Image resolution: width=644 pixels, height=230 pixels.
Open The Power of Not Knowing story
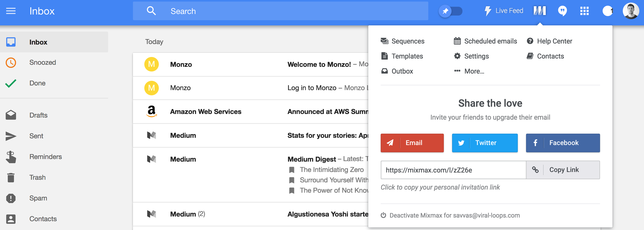click(328, 190)
